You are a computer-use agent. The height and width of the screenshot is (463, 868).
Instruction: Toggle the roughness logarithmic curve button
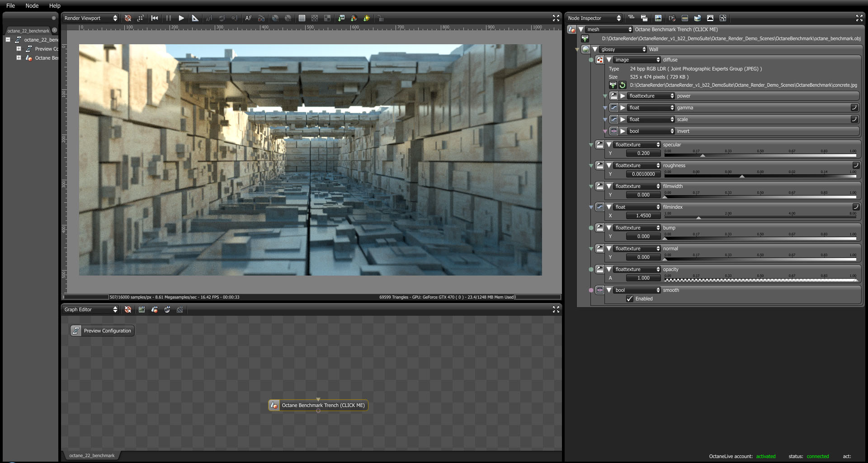tap(855, 165)
